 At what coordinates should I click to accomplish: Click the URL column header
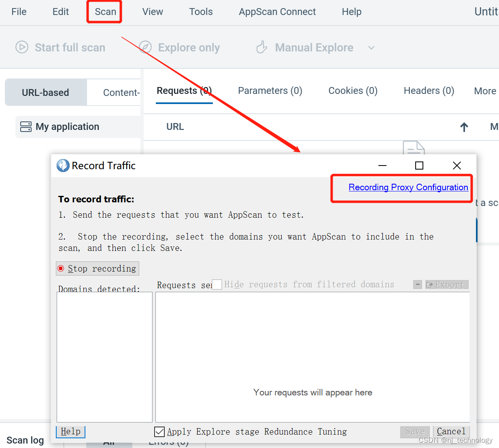[175, 127]
